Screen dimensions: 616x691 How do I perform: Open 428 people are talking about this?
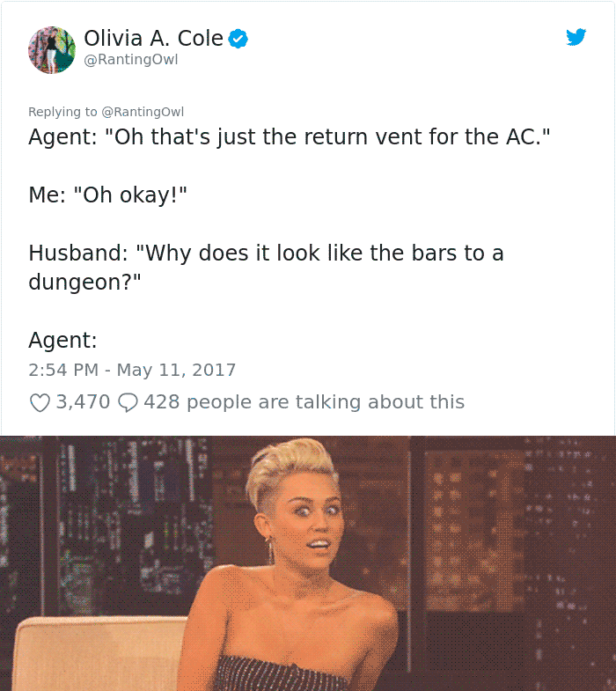[304, 402]
